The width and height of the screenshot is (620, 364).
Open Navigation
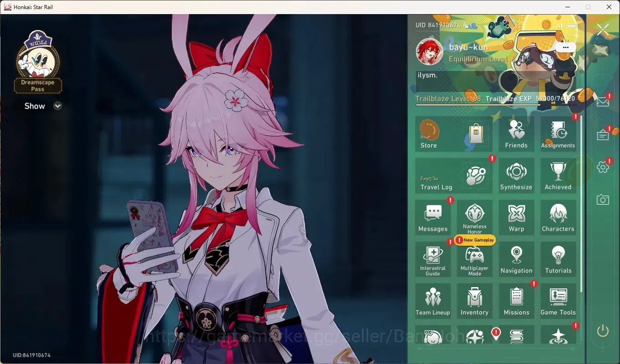coord(516,259)
